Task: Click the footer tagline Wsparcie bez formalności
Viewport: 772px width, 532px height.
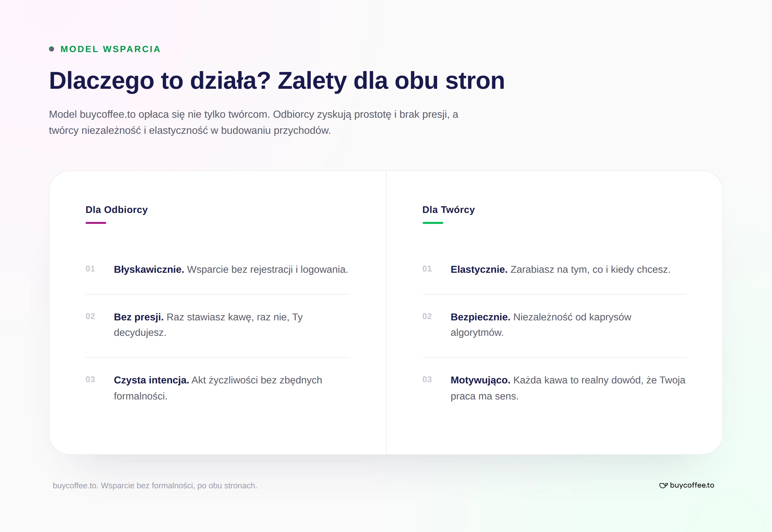Action: (x=155, y=486)
